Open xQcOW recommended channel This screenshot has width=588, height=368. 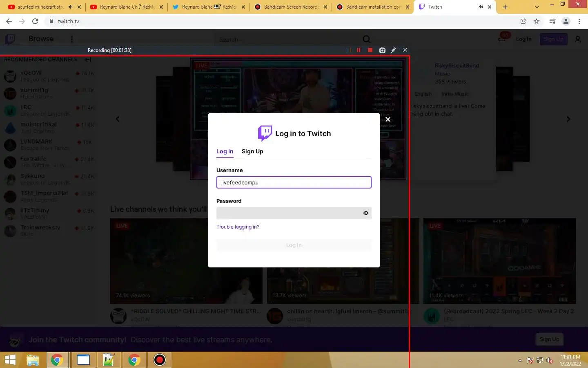tap(49, 76)
